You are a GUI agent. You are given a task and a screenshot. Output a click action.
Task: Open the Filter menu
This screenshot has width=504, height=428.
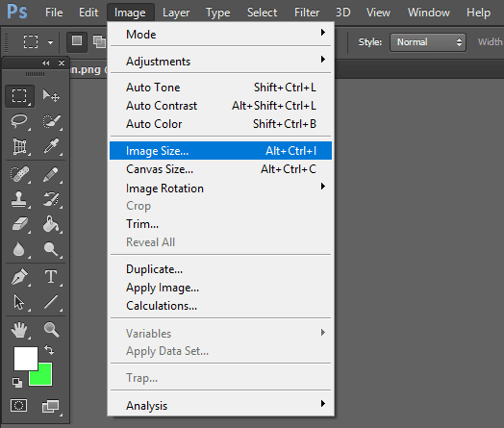point(307,13)
